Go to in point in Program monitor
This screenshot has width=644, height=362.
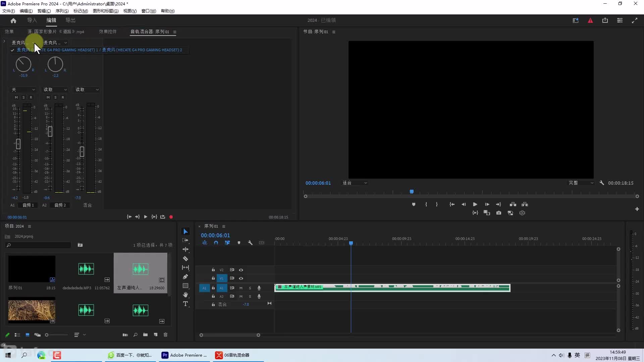(x=452, y=204)
